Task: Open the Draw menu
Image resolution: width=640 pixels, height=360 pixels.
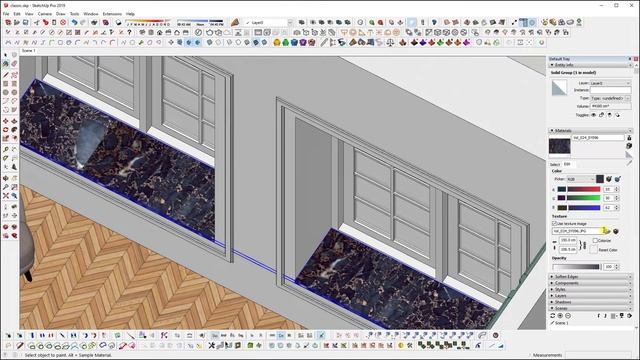Action: coord(60,14)
